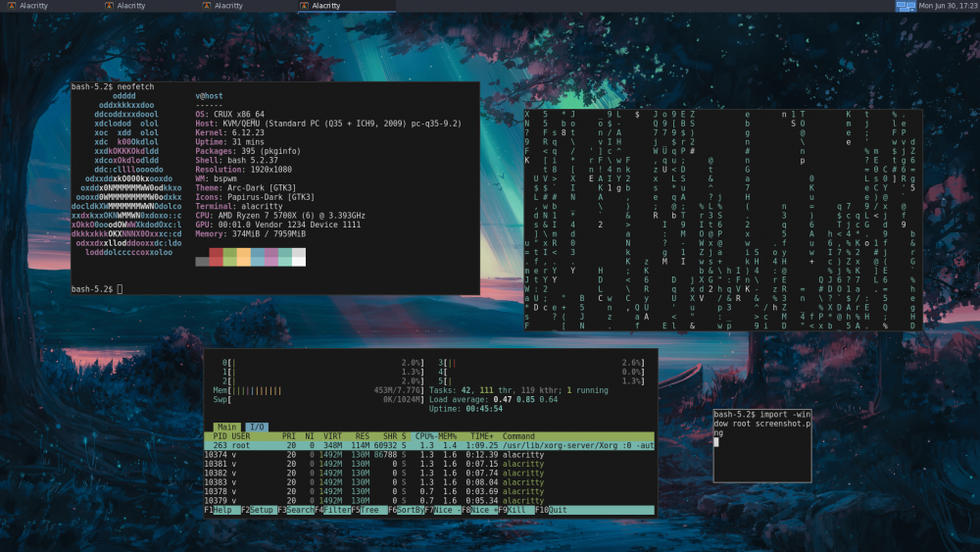Click the Kernel: 6.12.23 line

pos(230,132)
